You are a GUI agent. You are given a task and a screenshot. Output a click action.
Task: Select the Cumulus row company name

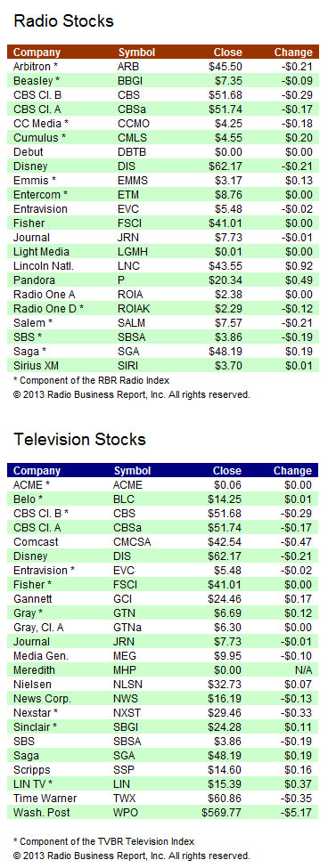pos(39,137)
